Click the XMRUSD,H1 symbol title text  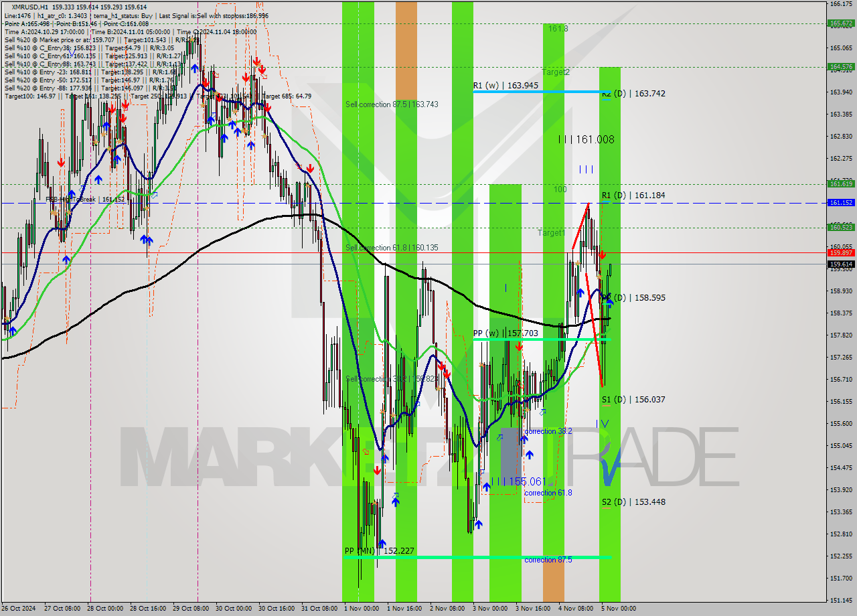[x=31, y=7]
